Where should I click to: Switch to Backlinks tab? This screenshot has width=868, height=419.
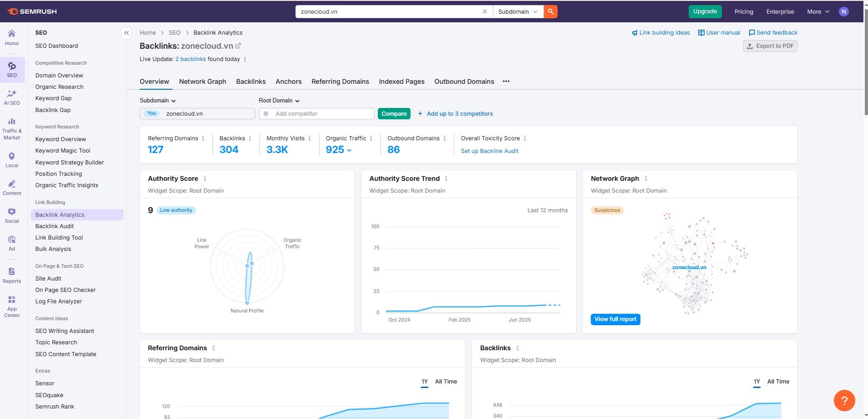coord(251,82)
